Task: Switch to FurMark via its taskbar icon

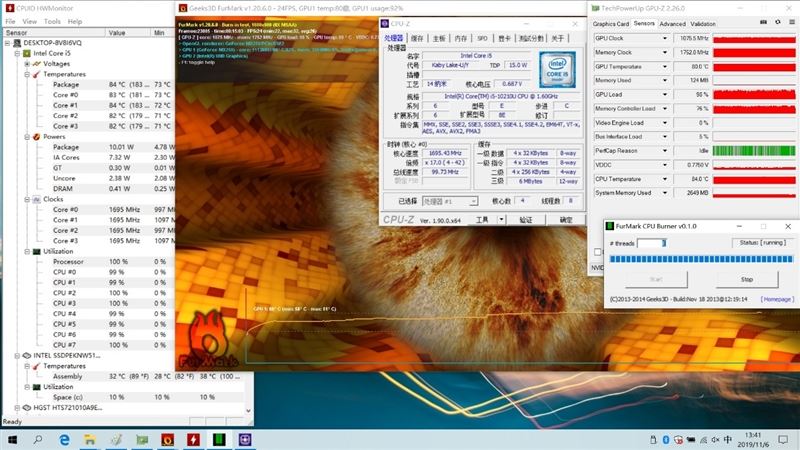Action: click(167, 440)
